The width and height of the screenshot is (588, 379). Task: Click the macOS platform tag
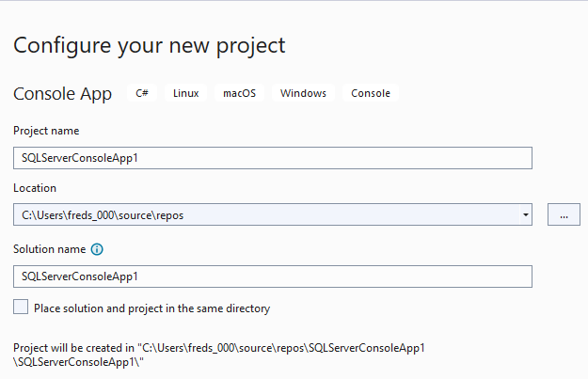pos(240,93)
